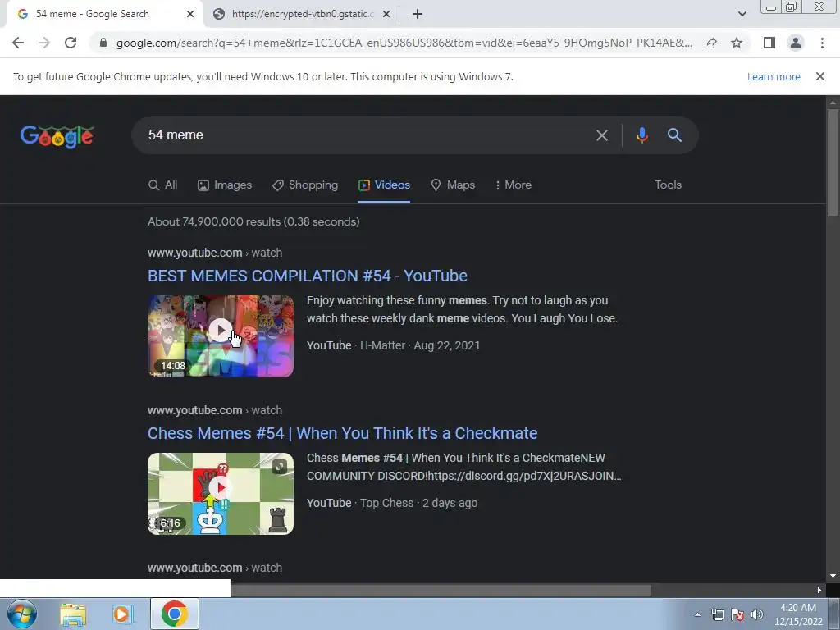Switch to the Images tab
840x630 pixels.
(x=225, y=185)
